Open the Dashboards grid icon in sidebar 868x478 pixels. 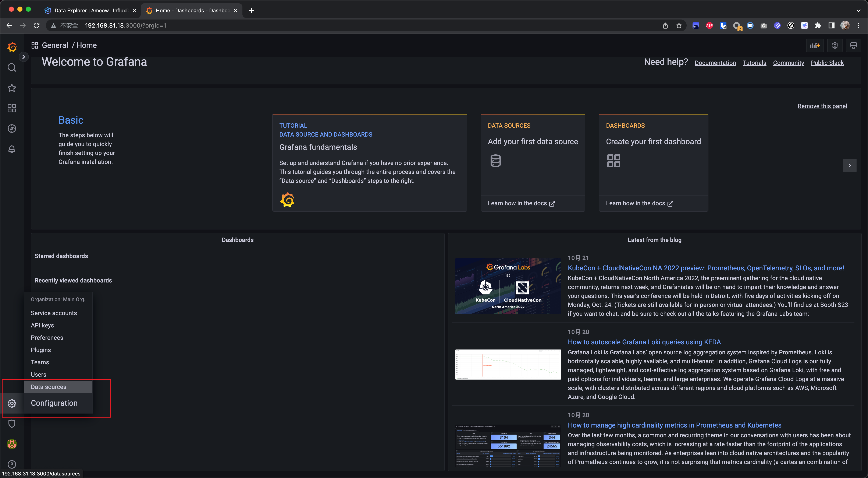click(x=12, y=108)
